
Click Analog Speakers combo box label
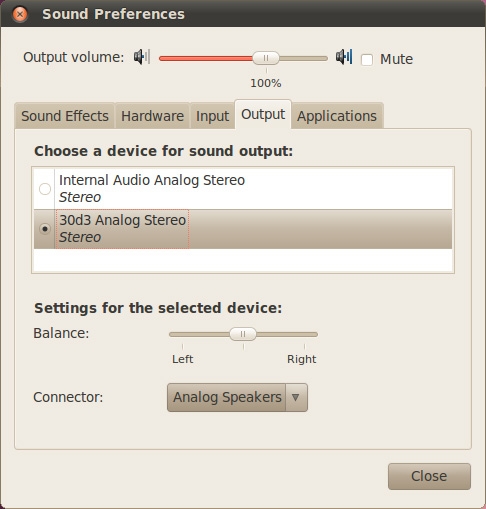(227, 397)
